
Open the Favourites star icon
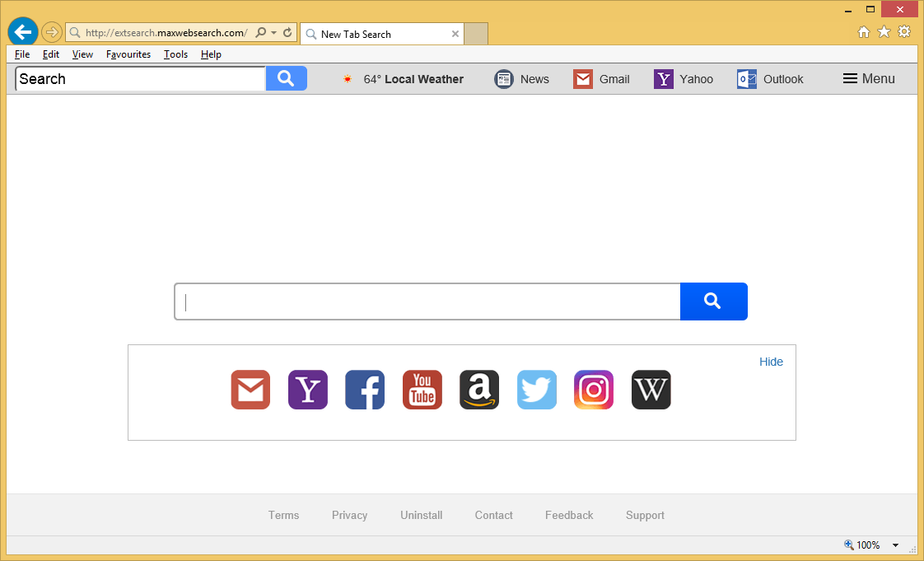pyautogui.click(x=884, y=32)
